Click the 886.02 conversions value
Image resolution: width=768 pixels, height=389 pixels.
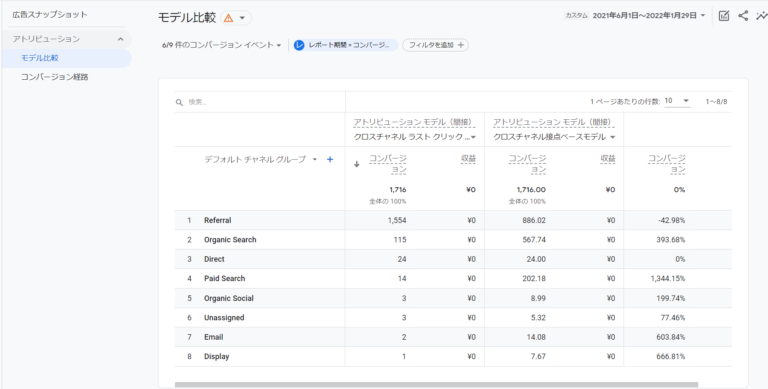pyautogui.click(x=534, y=220)
